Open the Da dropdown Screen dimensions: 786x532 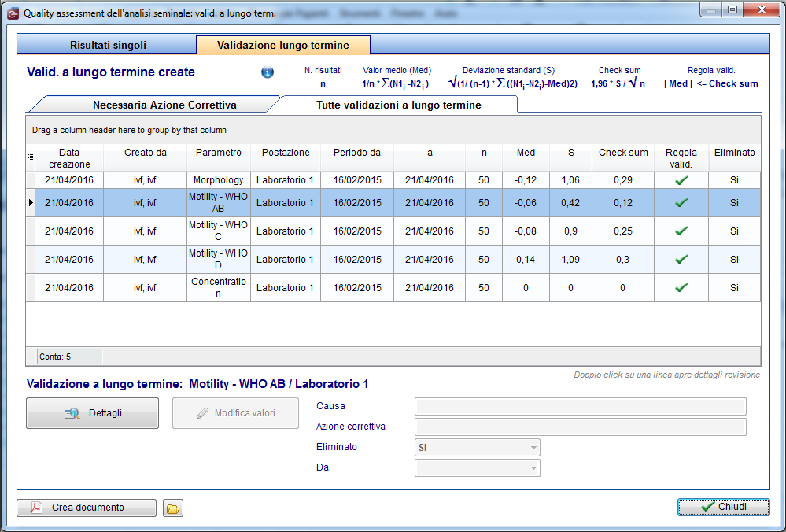coord(478,467)
